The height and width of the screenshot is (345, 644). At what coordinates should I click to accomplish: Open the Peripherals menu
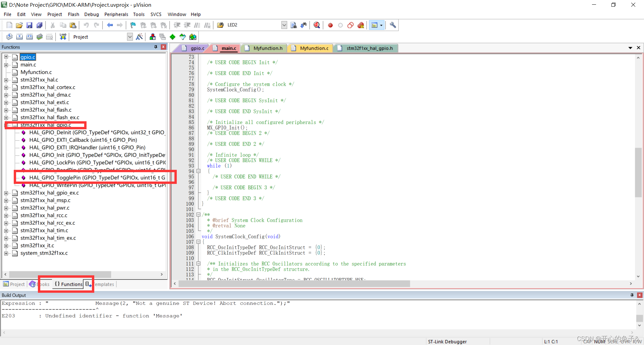[116, 14]
